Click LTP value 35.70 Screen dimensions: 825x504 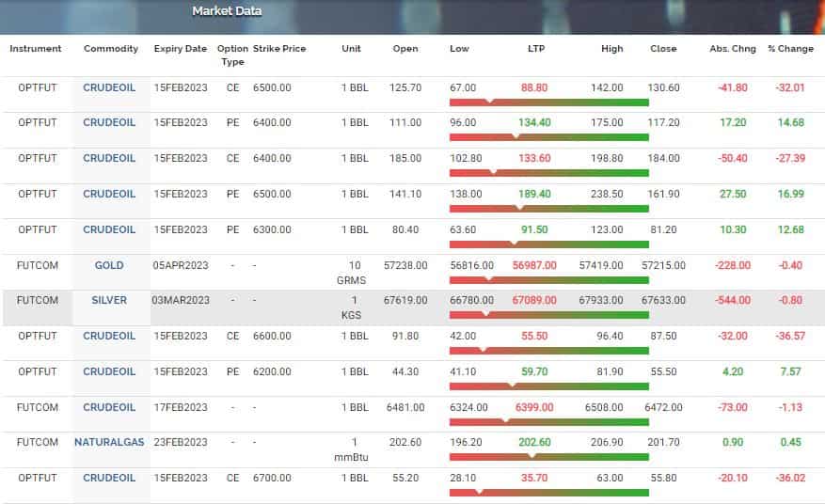534,478
